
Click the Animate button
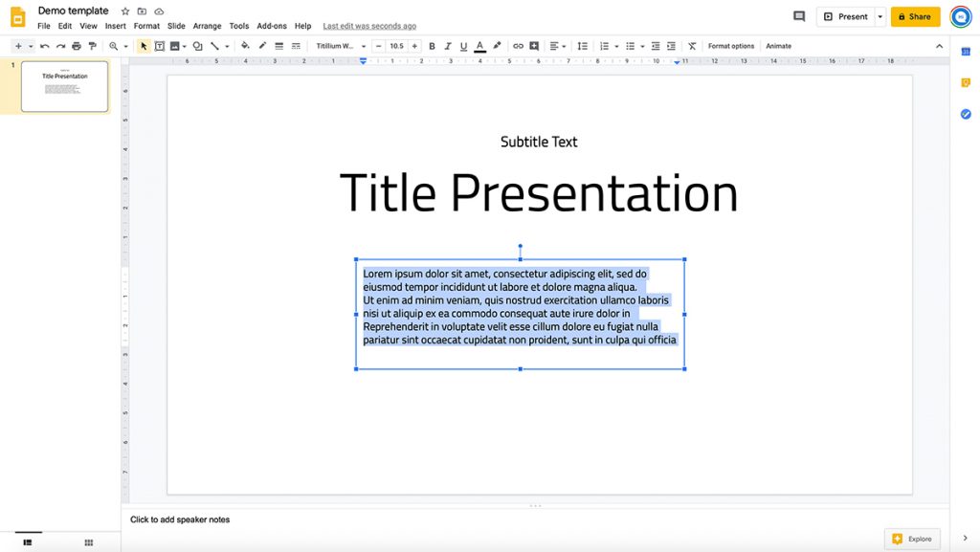point(779,46)
